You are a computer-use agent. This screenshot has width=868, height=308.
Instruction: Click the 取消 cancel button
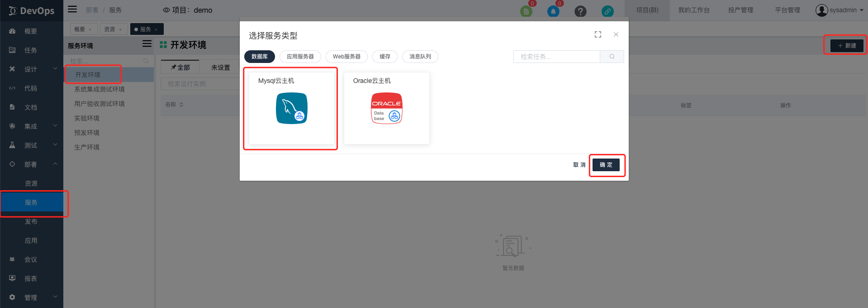(x=579, y=165)
